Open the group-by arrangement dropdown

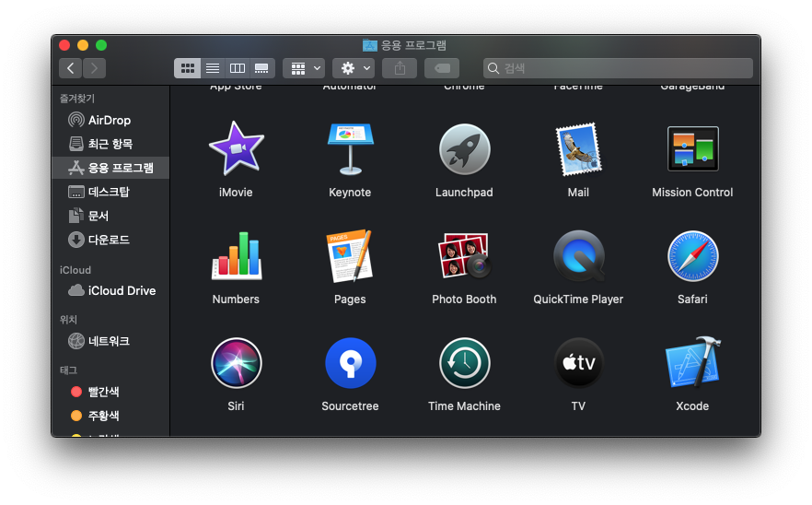pos(304,68)
